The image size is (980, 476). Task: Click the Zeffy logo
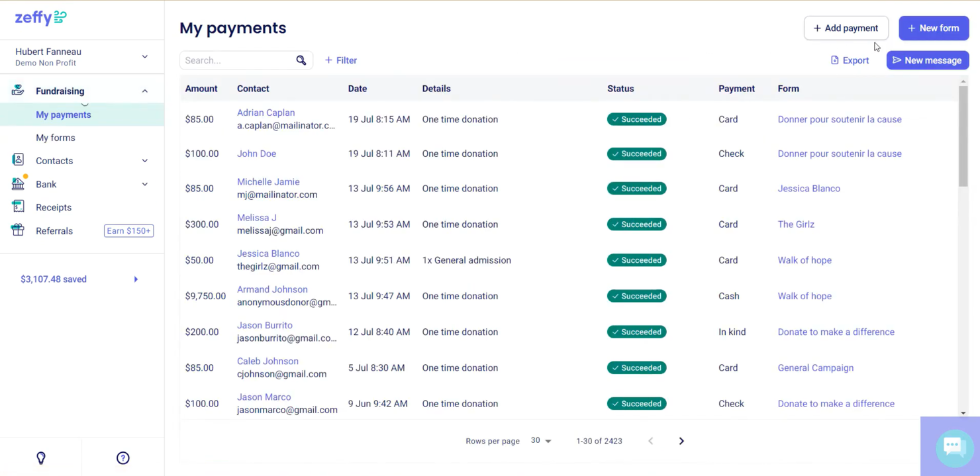point(40,18)
